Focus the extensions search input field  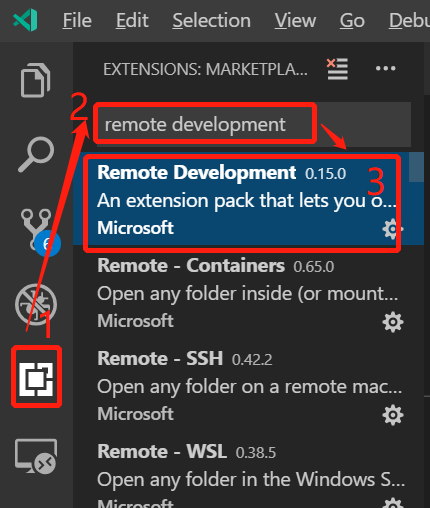click(253, 124)
